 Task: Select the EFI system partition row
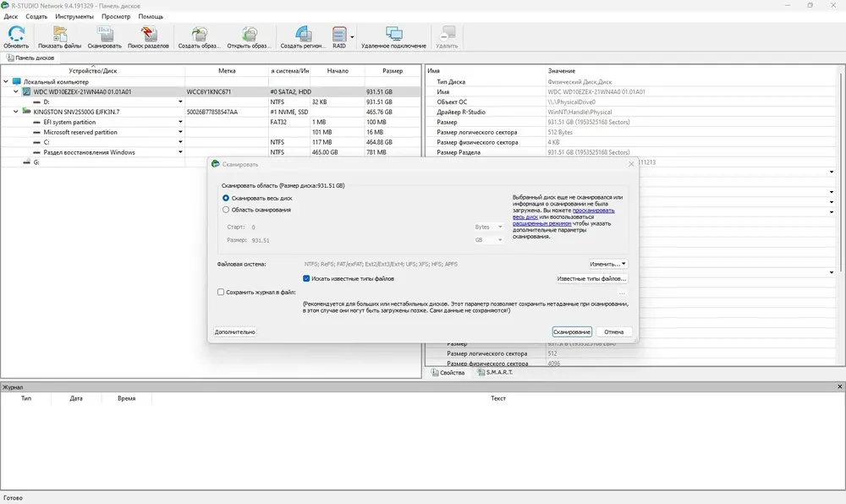(x=211, y=122)
